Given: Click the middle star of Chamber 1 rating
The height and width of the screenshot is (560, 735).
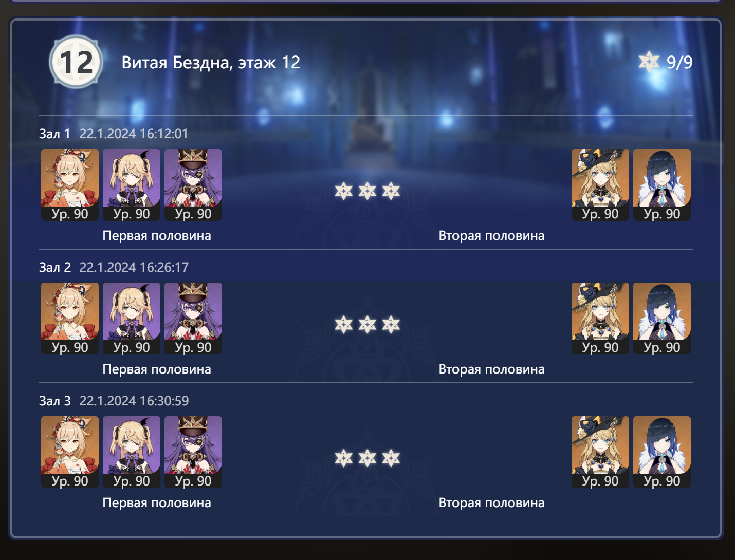Looking at the screenshot, I should coord(367,191).
